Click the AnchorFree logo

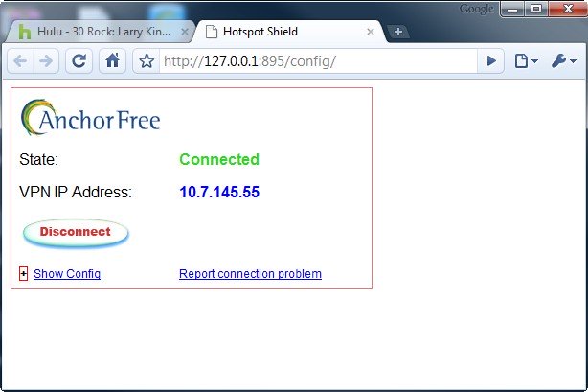point(90,117)
